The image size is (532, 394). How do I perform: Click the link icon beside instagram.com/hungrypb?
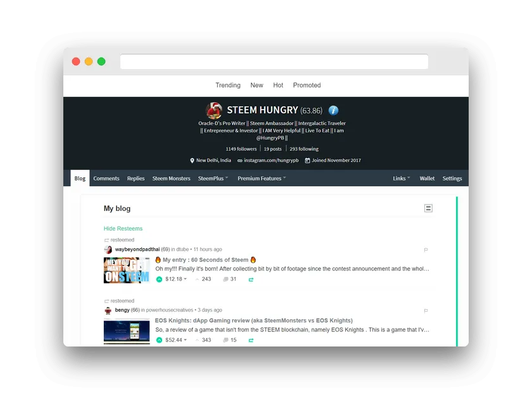point(240,160)
